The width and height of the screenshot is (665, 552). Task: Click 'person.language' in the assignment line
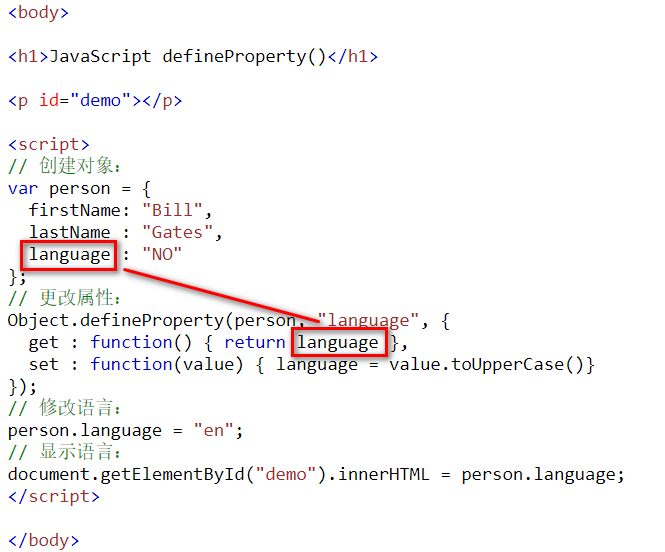coord(85,431)
